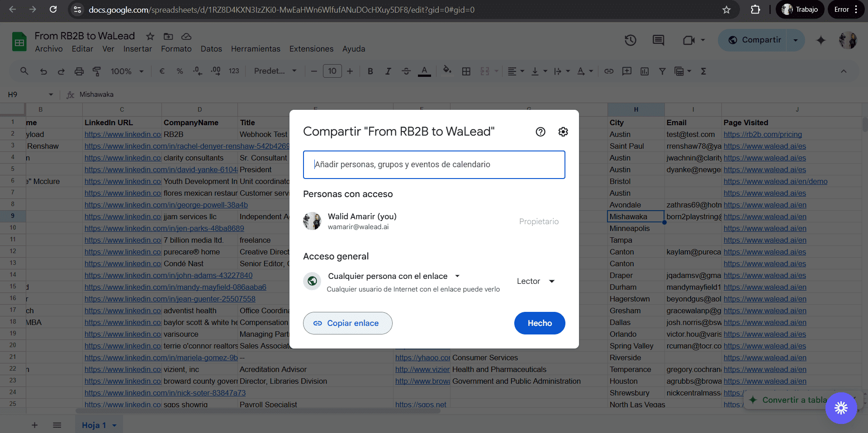Open the comments panel icon

(x=659, y=40)
